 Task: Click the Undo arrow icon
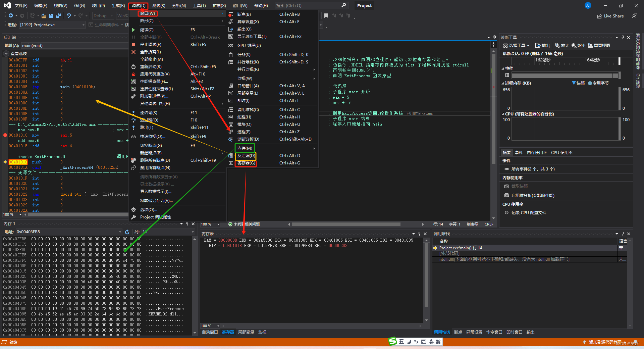click(69, 16)
